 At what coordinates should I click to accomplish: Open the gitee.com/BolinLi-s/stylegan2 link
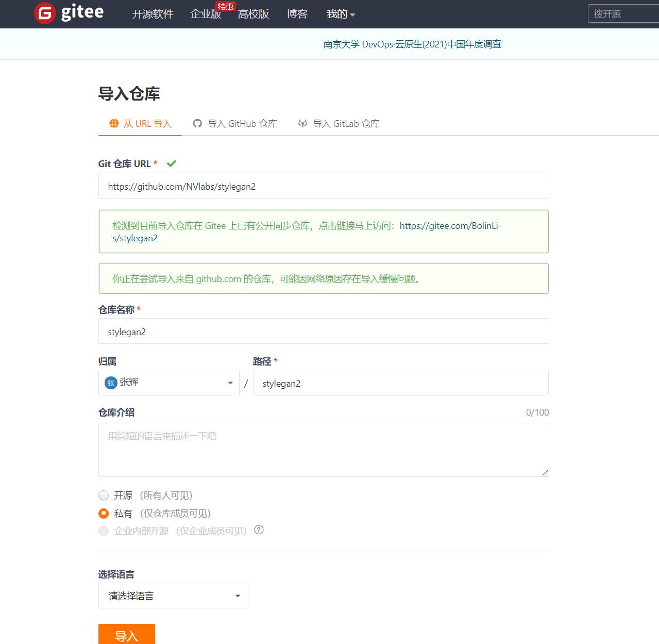pos(307,232)
